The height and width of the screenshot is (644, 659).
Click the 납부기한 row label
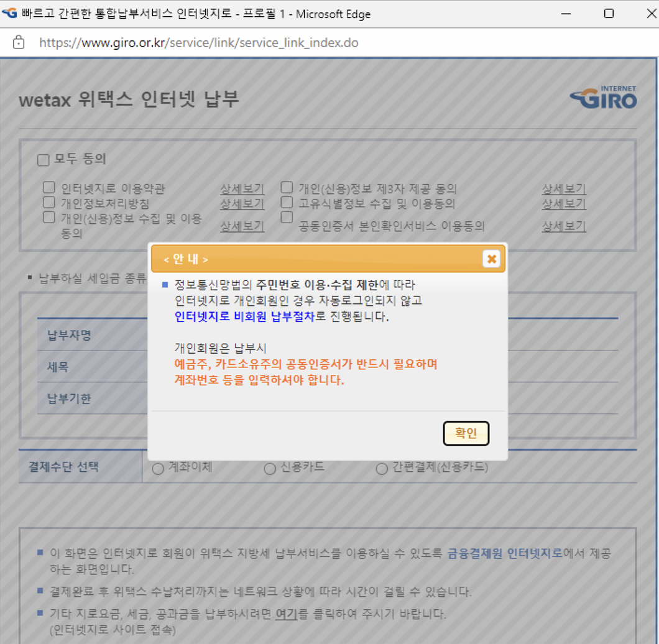[69, 398]
